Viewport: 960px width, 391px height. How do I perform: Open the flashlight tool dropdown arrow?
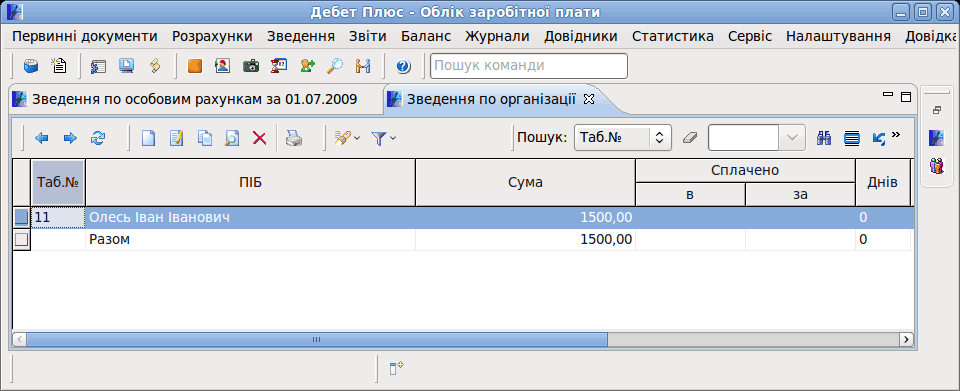(357, 138)
